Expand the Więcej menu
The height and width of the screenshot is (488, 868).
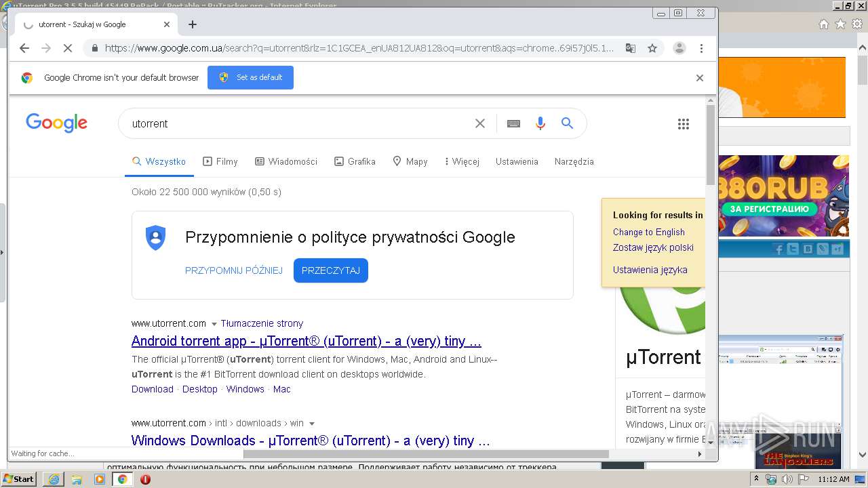(x=462, y=161)
